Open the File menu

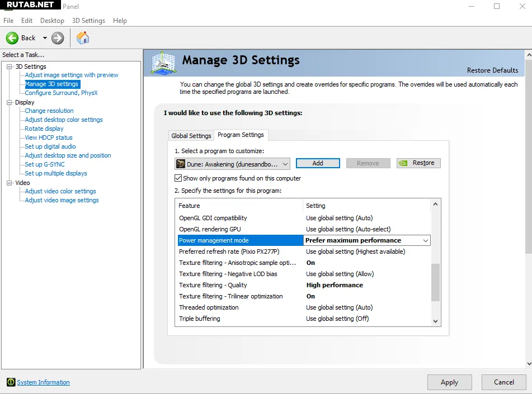tap(8, 21)
